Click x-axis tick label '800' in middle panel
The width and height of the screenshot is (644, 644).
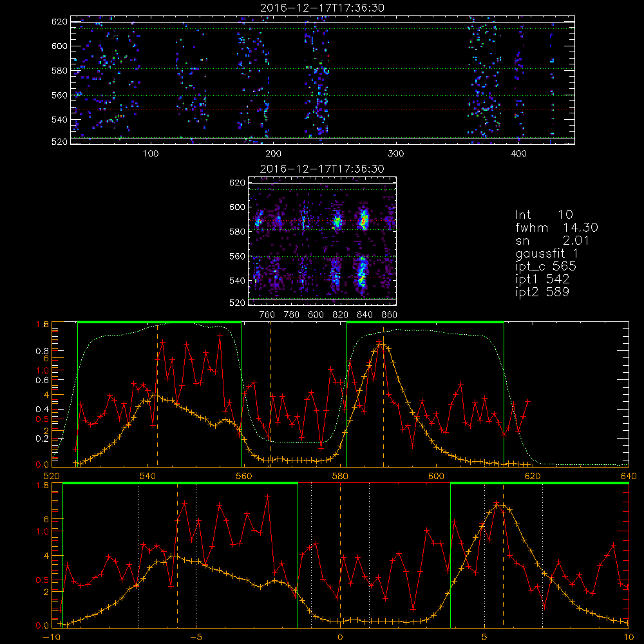coord(316,315)
